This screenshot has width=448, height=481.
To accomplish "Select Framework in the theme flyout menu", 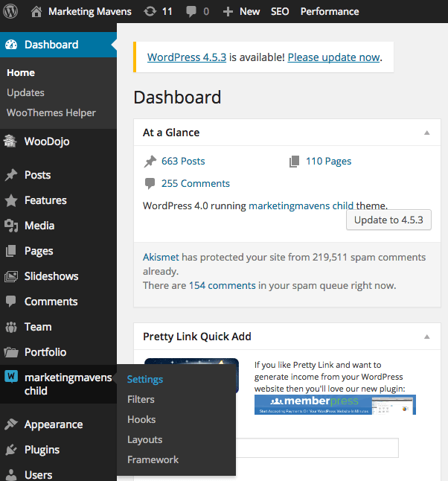I will pyautogui.click(x=153, y=460).
